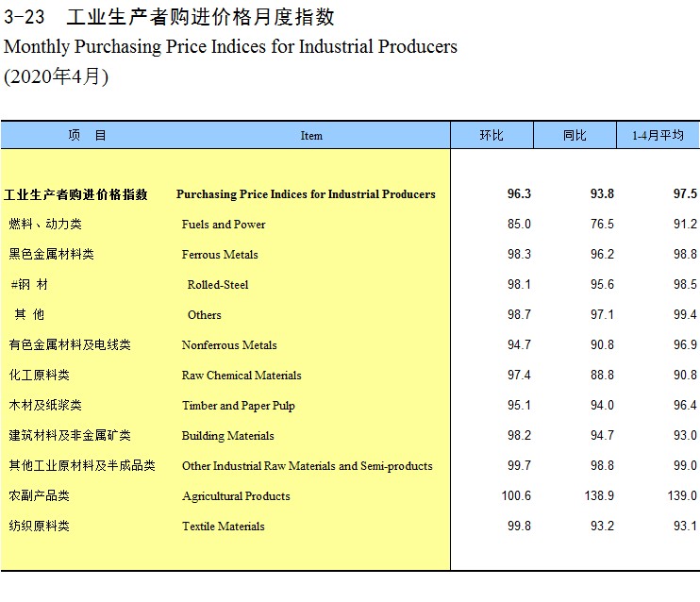Click the value 93.1 for Textile Materials

(685, 526)
